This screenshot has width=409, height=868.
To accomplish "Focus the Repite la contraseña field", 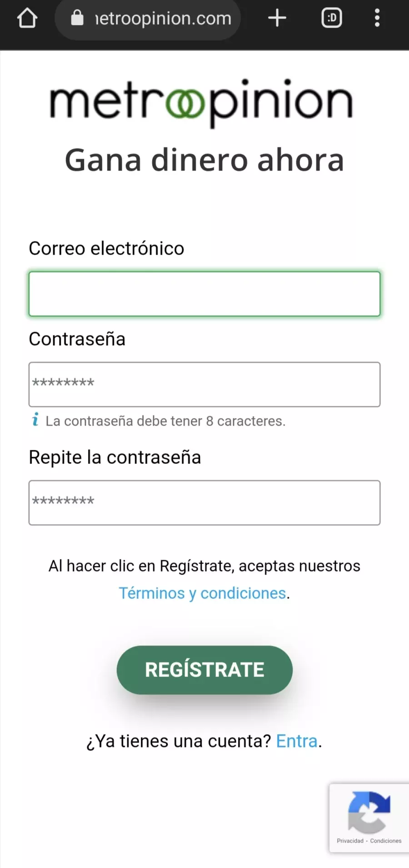I will pos(204,503).
